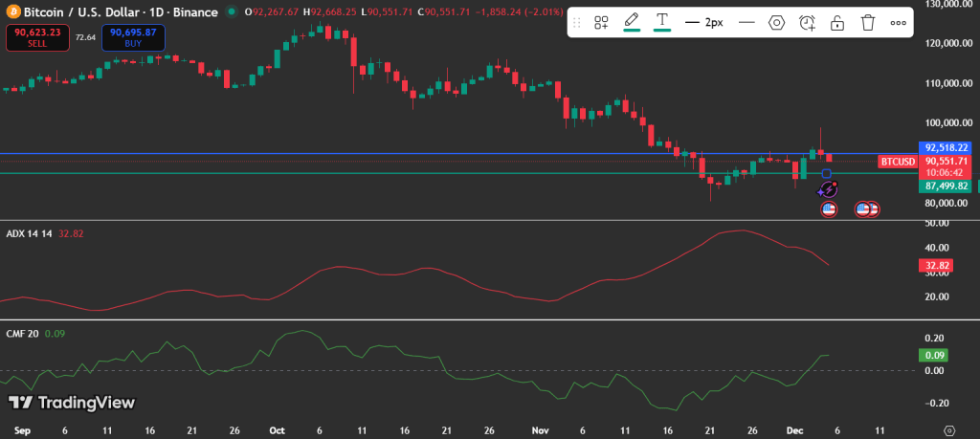This screenshot has width=980, height=439.
Task: Grab the floating toolbar drag handle
Action: point(577,23)
